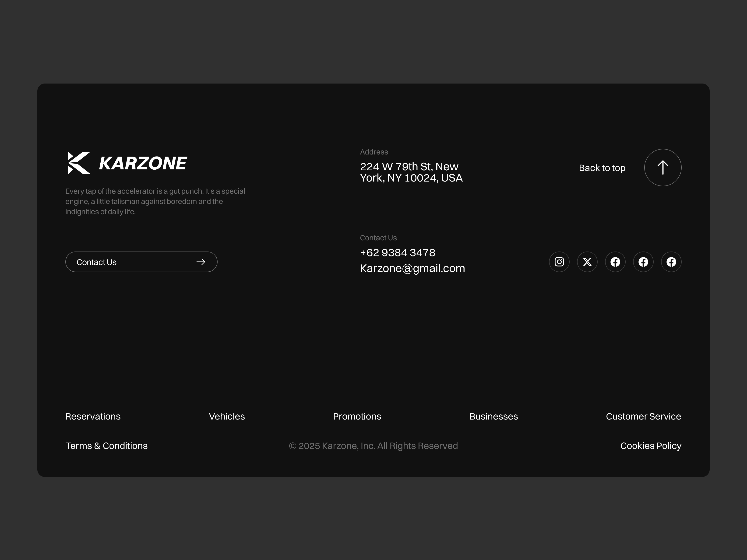Select the Promotions link
Viewport: 747px width, 560px height.
[x=357, y=416]
